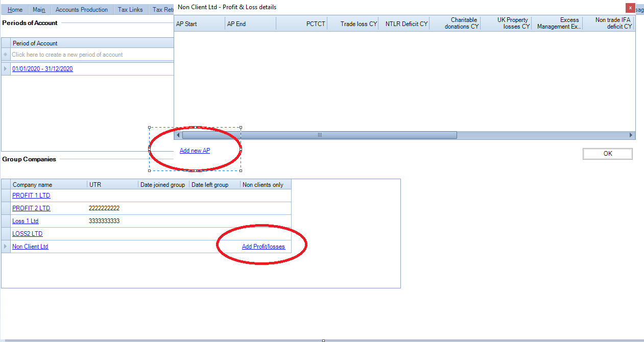
Task: Click the Trade loss CY column header
Action: pyautogui.click(x=353, y=23)
